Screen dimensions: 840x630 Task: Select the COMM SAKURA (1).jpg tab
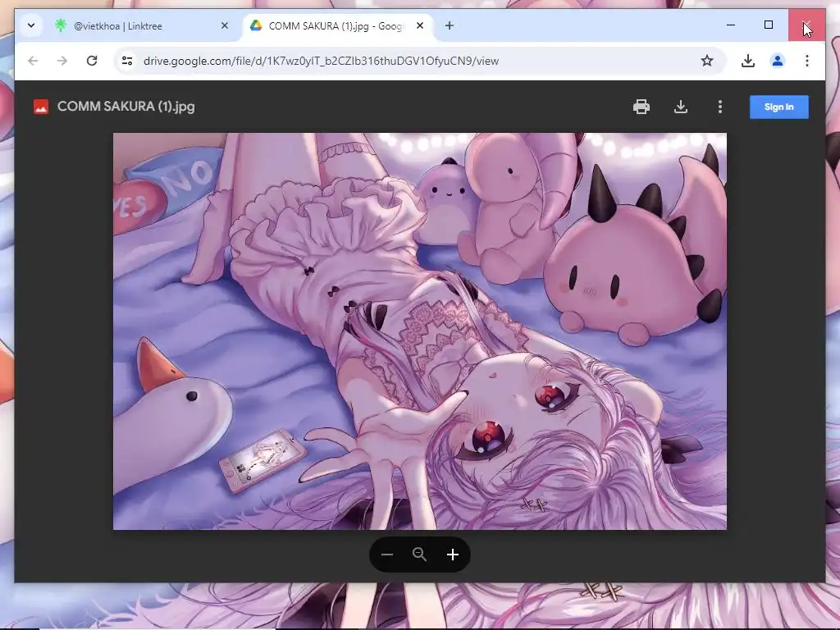(x=337, y=25)
